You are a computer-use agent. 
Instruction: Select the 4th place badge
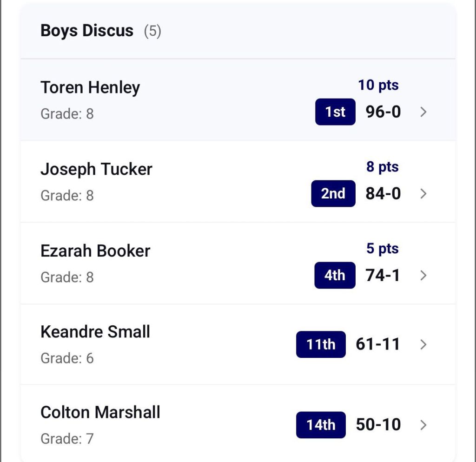[335, 275]
